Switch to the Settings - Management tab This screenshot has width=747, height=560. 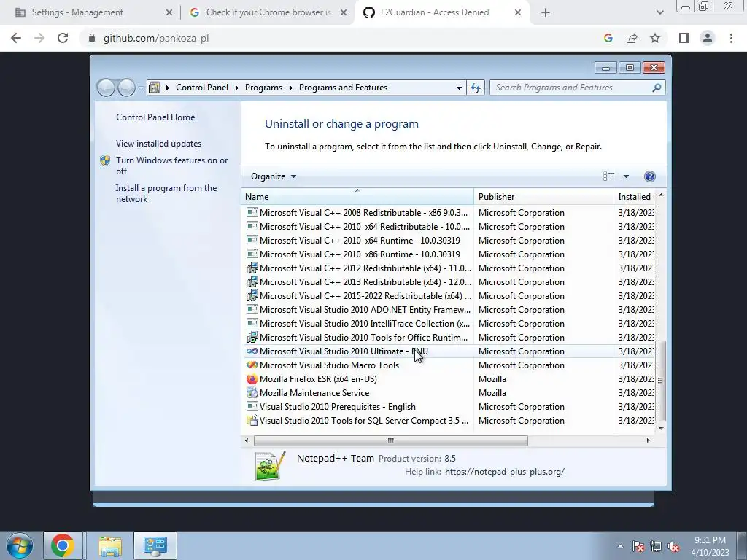93,12
